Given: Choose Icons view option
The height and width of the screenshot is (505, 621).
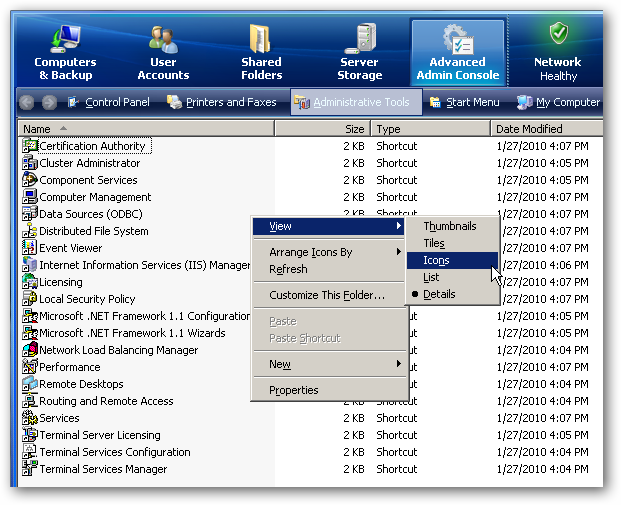Looking at the screenshot, I should point(452,260).
